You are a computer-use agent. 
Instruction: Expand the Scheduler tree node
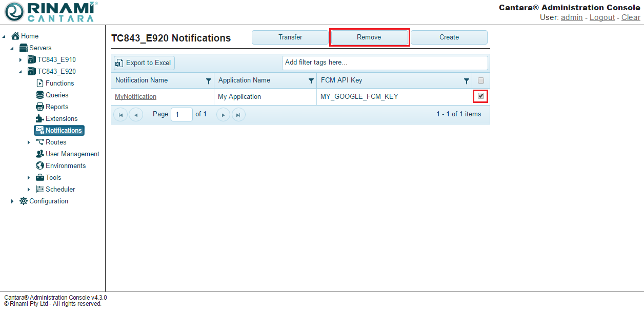click(29, 190)
